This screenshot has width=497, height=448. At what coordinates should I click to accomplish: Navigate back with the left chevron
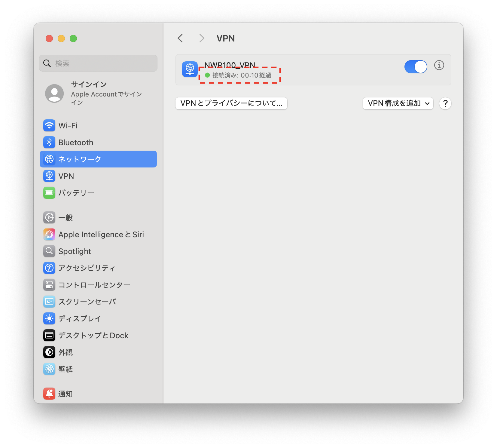tap(180, 38)
